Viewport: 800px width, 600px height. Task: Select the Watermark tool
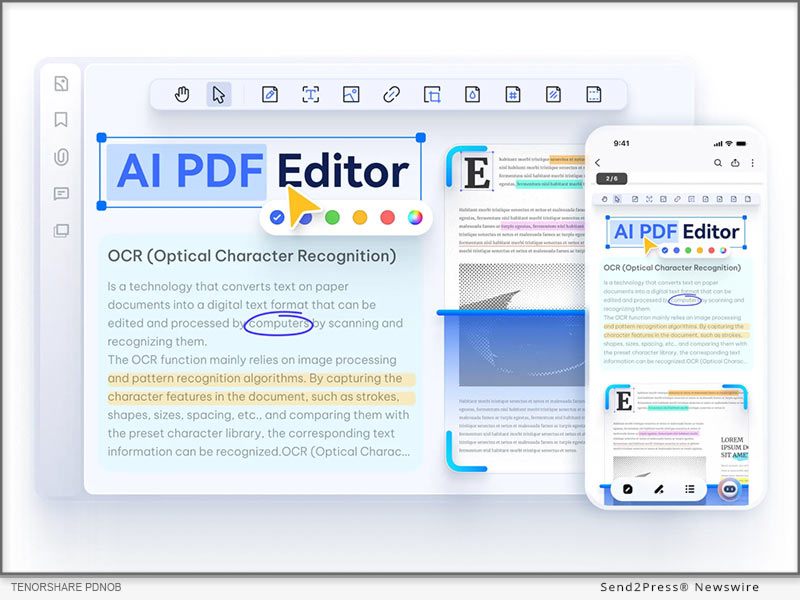tap(473, 94)
